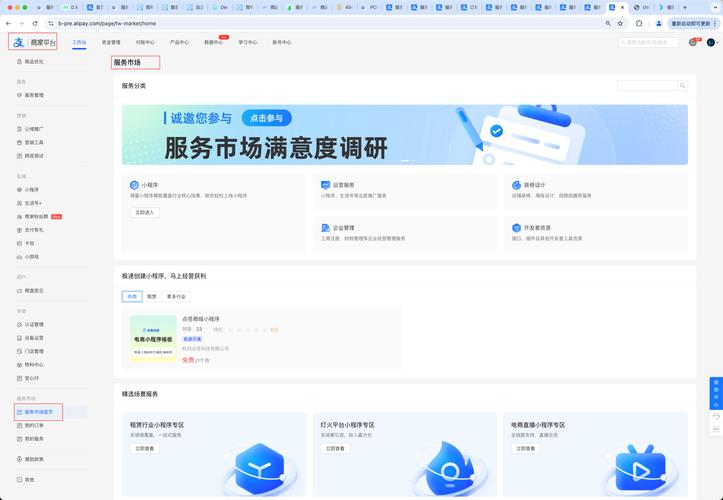Open 我的订单 sidebar icon
Viewport: 723px width, 500px height.
point(19,425)
